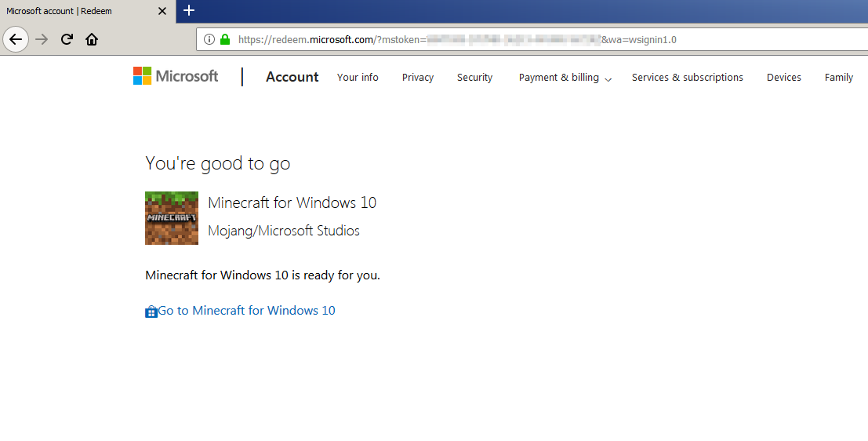868x441 pixels.
Task: Click the green padlock security icon
Action: [225, 39]
